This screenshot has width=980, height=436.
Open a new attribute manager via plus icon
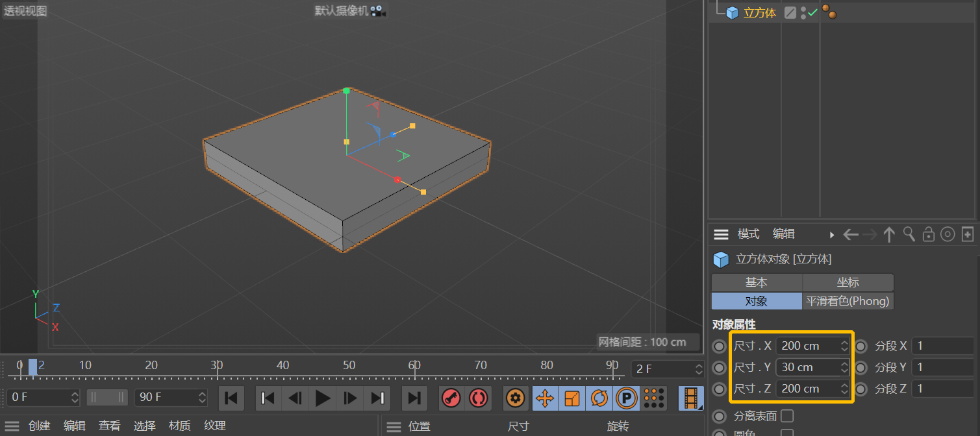968,234
